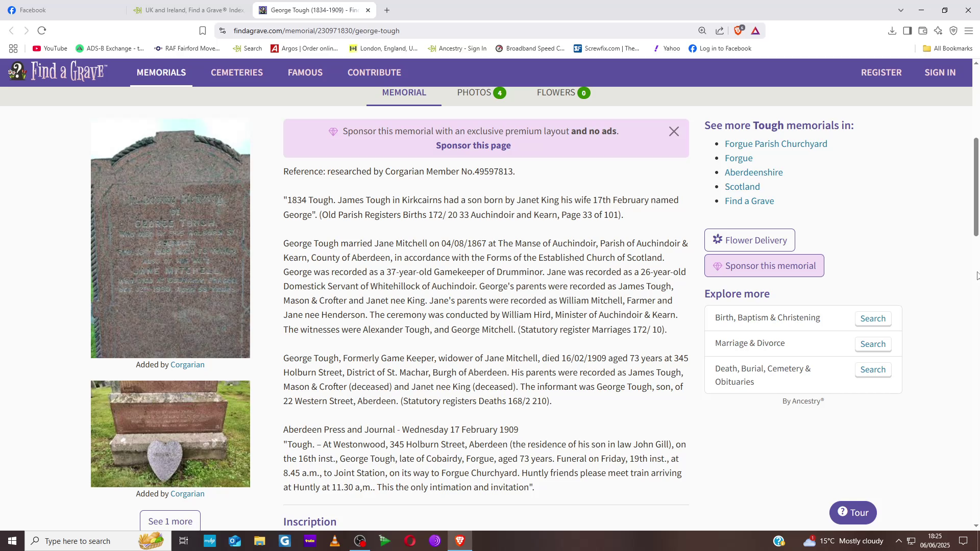This screenshot has height=551, width=980.
Task: Open Brave Shields lion icon
Action: coord(738,31)
